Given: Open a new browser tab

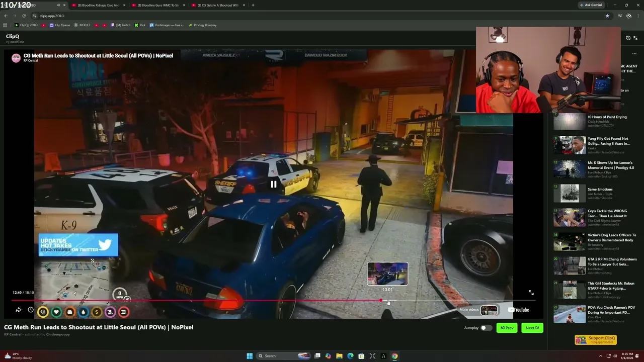Looking at the screenshot, I should (253, 5).
